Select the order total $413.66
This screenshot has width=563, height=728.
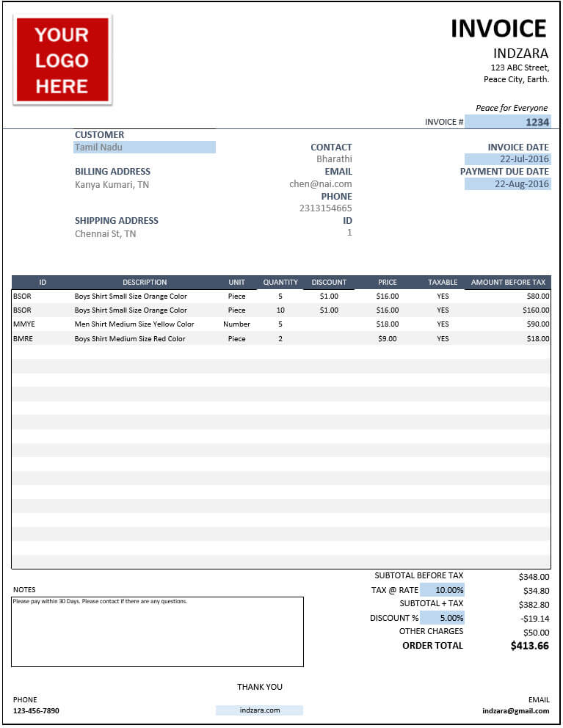click(529, 646)
